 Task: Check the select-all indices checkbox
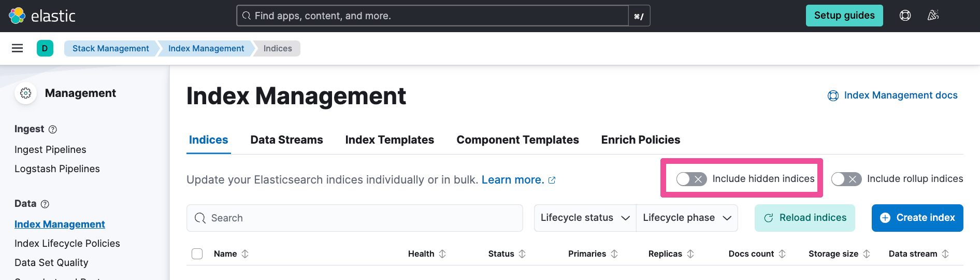pos(197,254)
